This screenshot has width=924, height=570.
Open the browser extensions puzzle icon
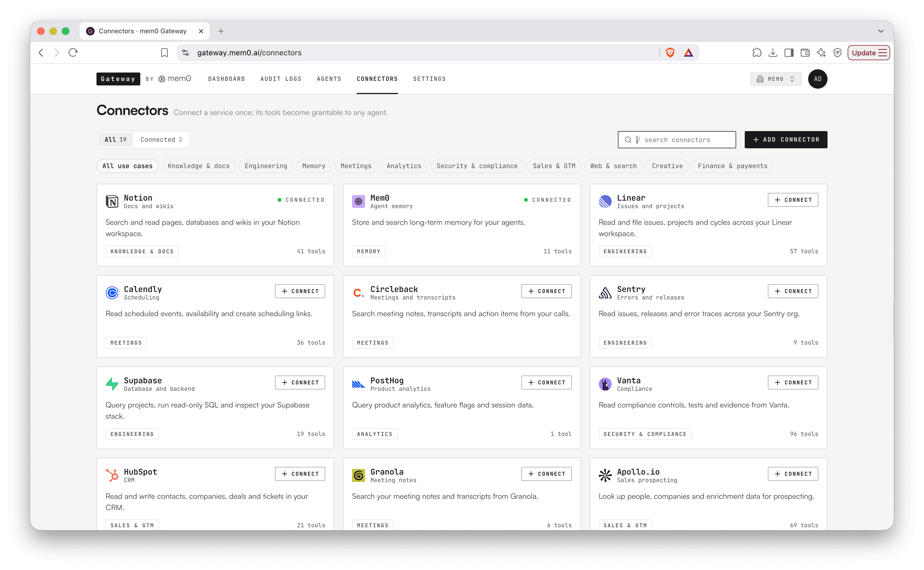[x=757, y=53]
